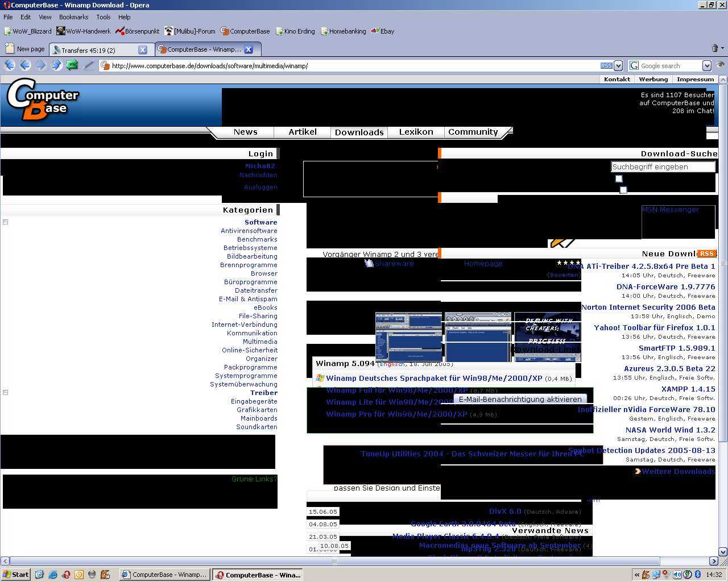
Task: Open the WoW-Handwerk bookmark
Action: (84, 31)
